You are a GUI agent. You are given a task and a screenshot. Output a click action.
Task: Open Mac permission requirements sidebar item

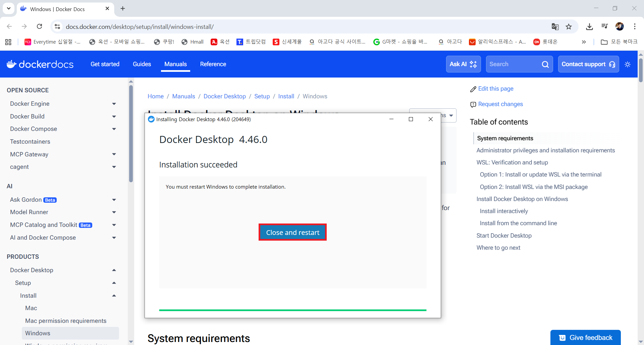pyautogui.click(x=66, y=321)
